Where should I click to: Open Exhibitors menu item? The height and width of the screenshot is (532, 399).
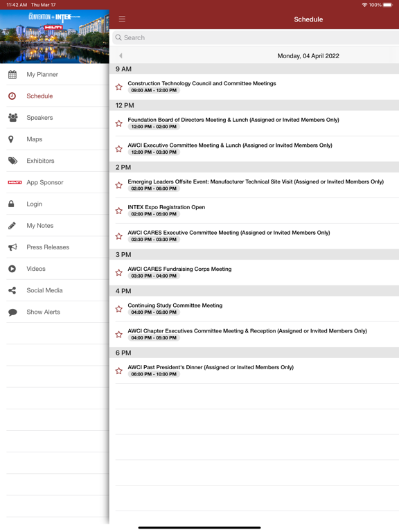click(54, 161)
